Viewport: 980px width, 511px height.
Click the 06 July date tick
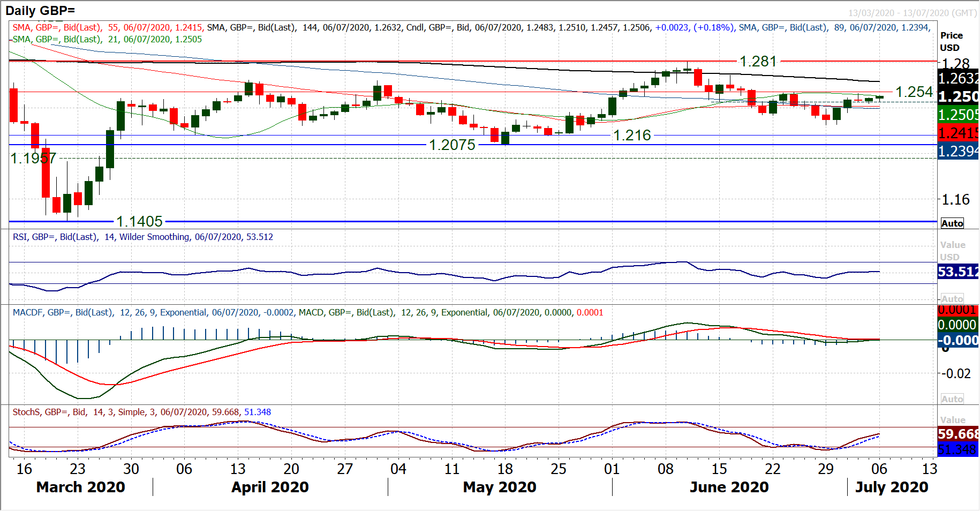[879, 469]
